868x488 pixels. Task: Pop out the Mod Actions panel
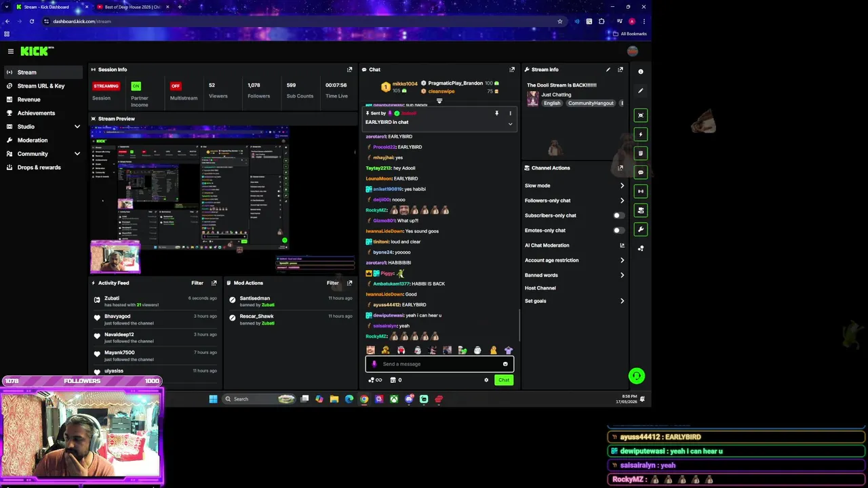(349, 283)
